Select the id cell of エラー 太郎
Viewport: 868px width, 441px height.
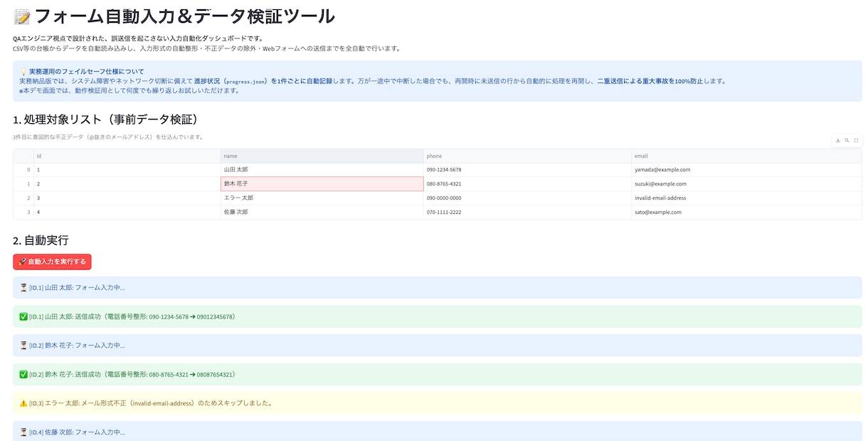[x=127, y=198]
